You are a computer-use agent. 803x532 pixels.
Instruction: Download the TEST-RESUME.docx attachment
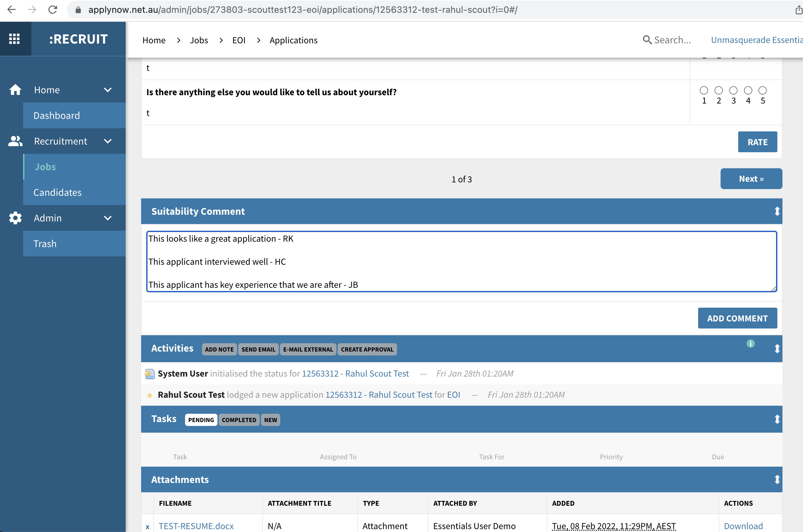coord(743,526)
